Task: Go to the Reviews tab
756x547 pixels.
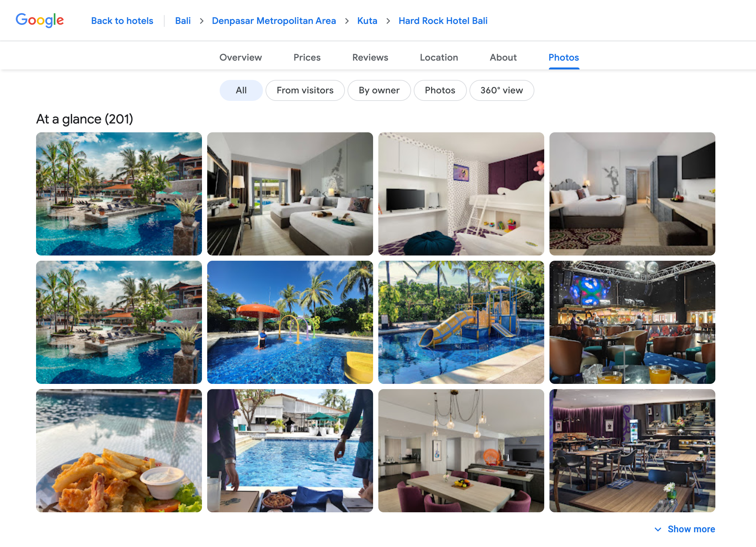Action: [370, 57]
